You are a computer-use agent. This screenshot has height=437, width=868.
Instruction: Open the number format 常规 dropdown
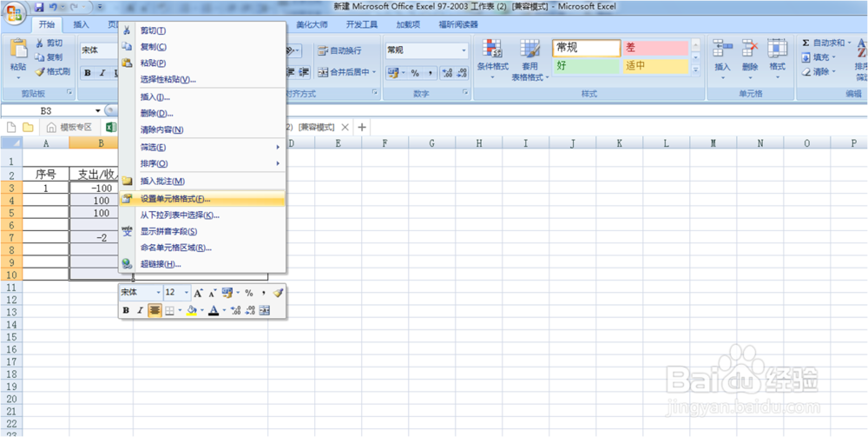[464, 50]
